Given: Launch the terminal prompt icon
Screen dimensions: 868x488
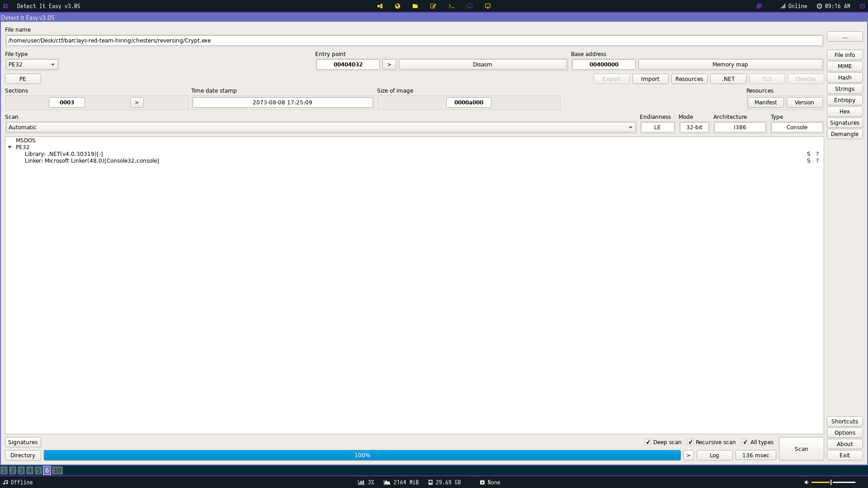Looking at the screenshot, I should pyautogui.click(x=451, y=6).
